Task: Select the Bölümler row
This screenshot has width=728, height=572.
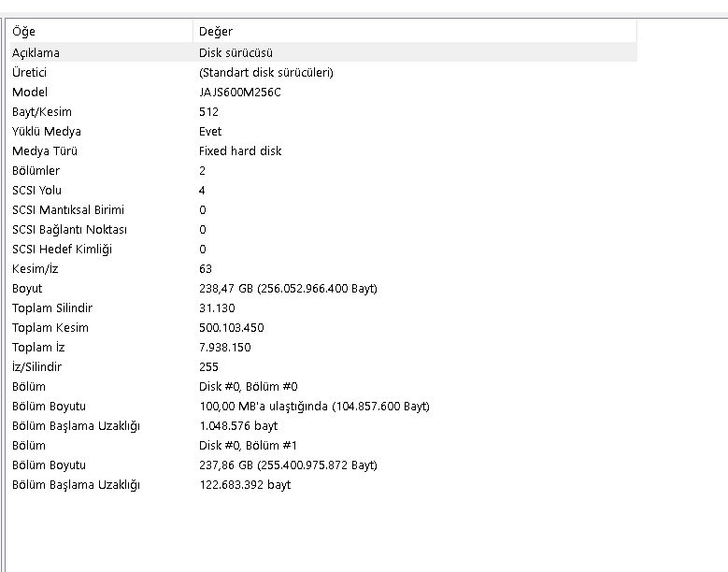Action: [323, 170]
